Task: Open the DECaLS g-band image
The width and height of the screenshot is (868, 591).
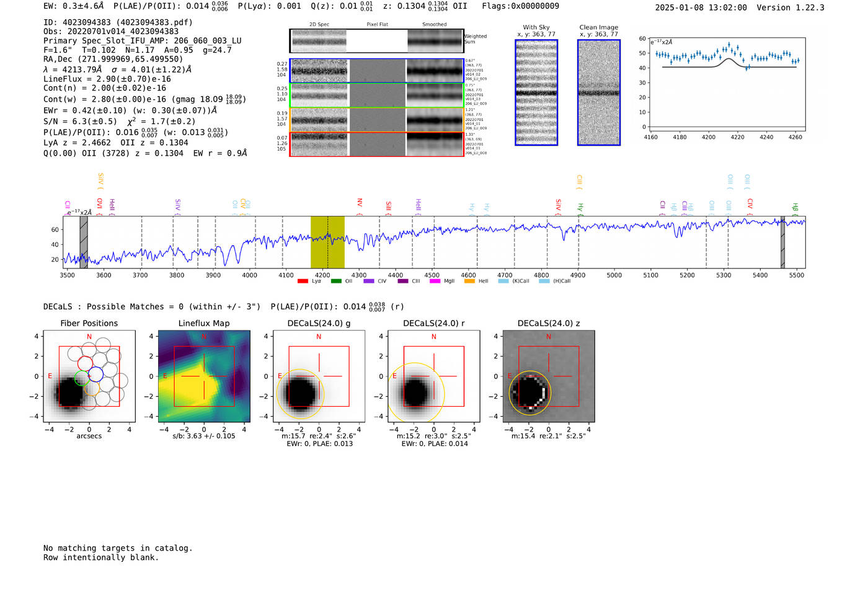Action: (319, 376)
